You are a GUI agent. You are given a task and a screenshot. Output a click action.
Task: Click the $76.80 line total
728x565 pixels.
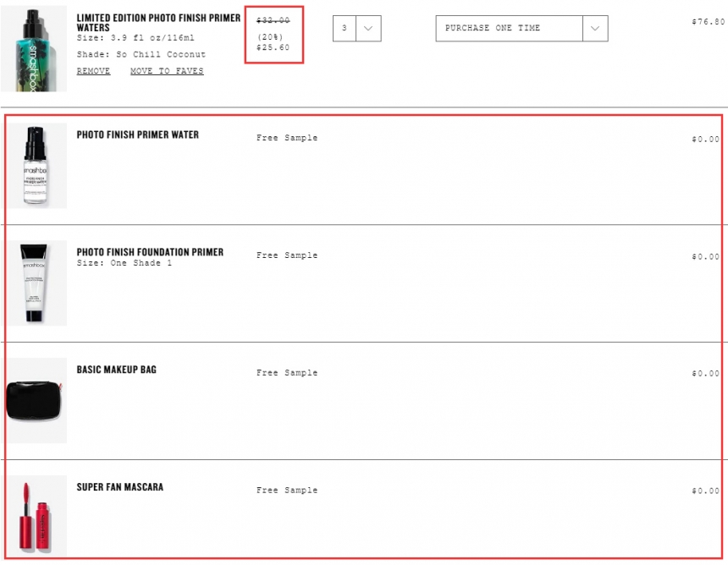coord(708,22)
